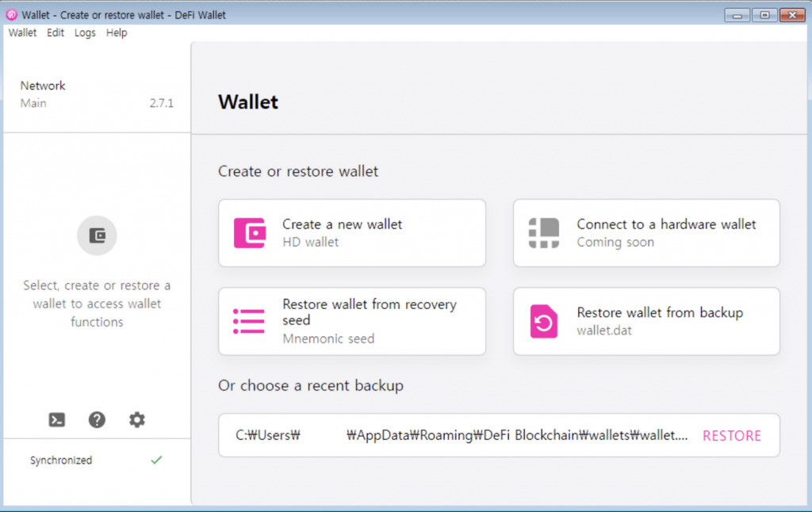
Task: Open the settings gear icon
Action: [x=136, y=419]
